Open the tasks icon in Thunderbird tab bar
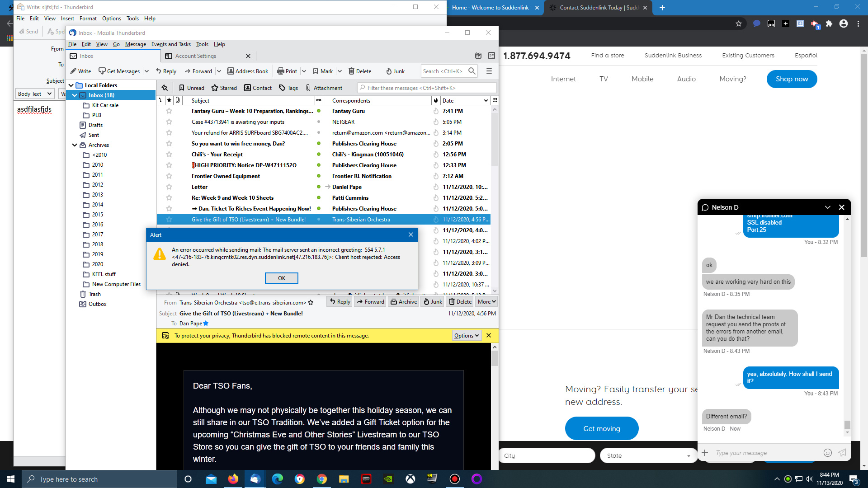Screen dimensions: 868x488 coord(491,56)
